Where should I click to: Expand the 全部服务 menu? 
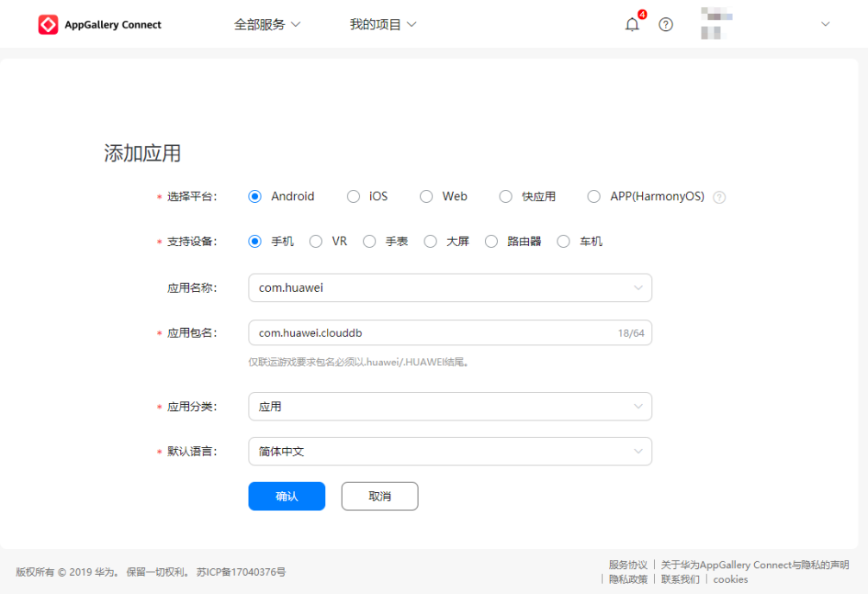coord(267,24)
